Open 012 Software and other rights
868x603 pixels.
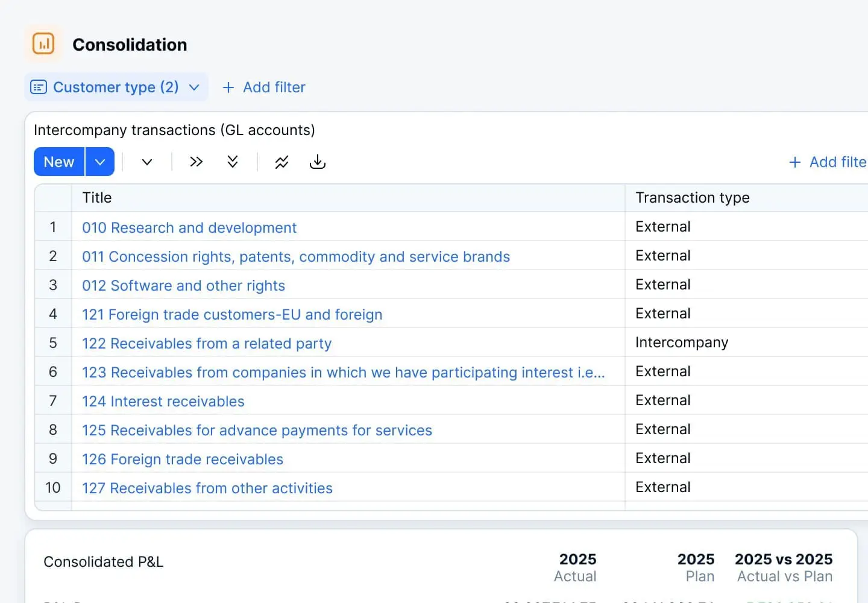pyautogui.click(x=183, y=285)
